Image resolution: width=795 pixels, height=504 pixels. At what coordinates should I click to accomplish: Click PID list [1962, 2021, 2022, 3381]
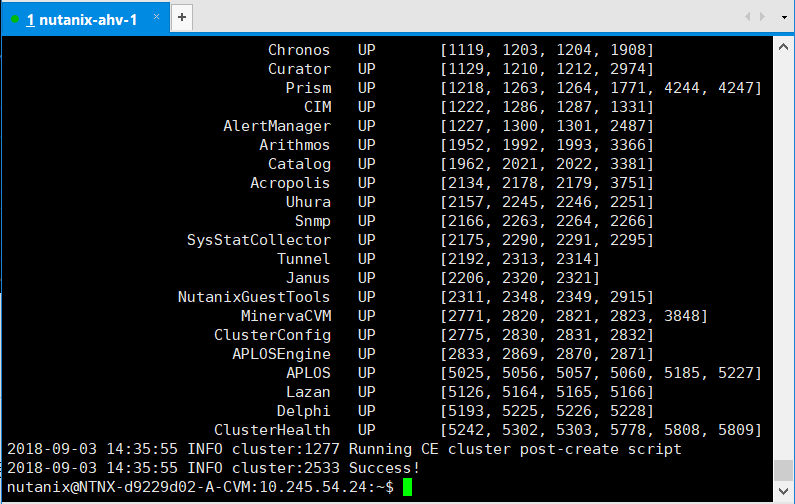[x=547, y=164]
